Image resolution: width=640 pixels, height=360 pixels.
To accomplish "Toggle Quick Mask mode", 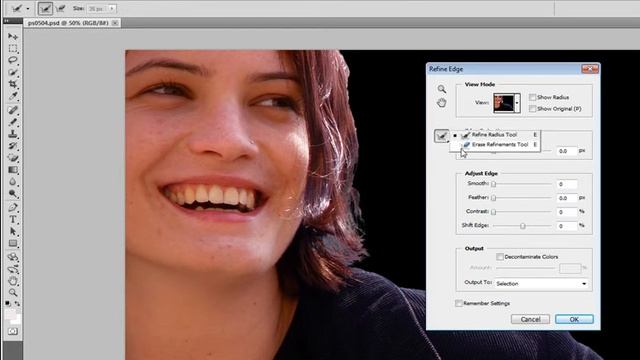I will click(13, 331).
